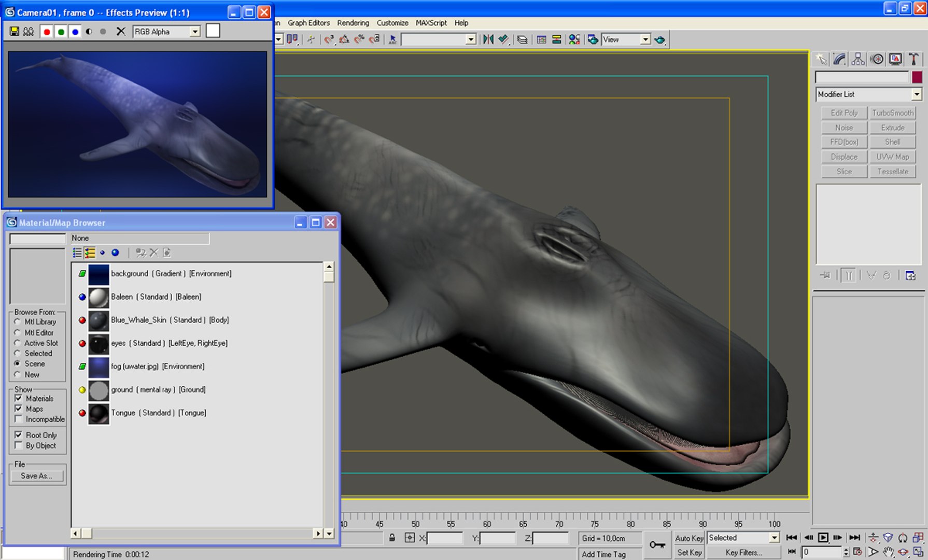Viewport: 928px width, 560px height.
Task: Open the Layer Manager
Action: pos(522,39)
